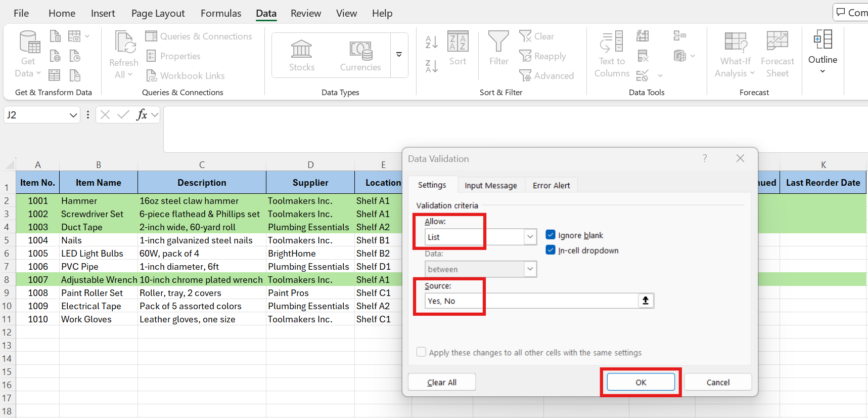The width and height of the screenshot is (868, 418).
Task: Select the Currencies data type
Action: pos(360,55)
